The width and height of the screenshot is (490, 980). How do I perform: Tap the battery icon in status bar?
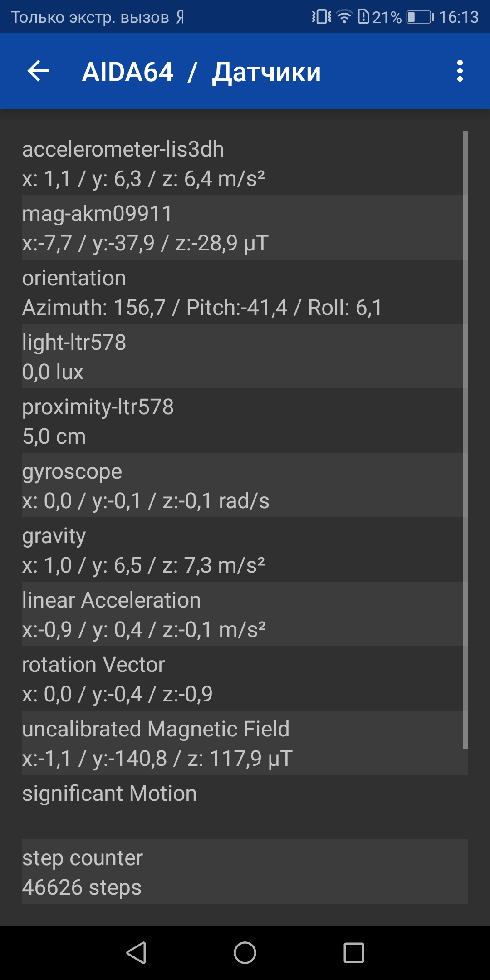pos(420,17)
